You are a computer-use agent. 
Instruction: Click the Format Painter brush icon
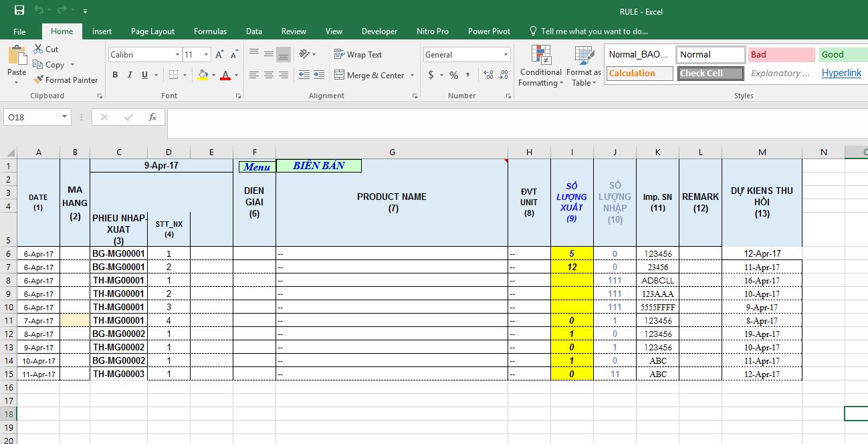coord(39,80)
